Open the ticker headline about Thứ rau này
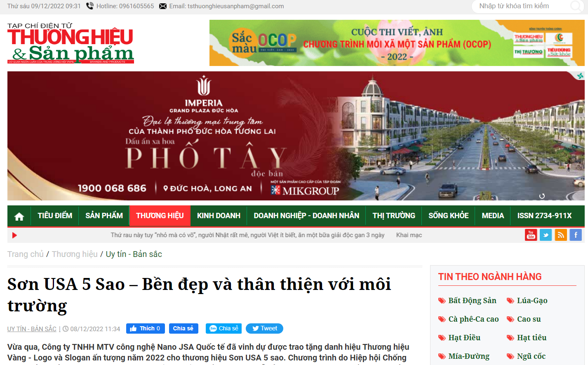The height and width of the screenshot is (365, 588). click(247, 235)
